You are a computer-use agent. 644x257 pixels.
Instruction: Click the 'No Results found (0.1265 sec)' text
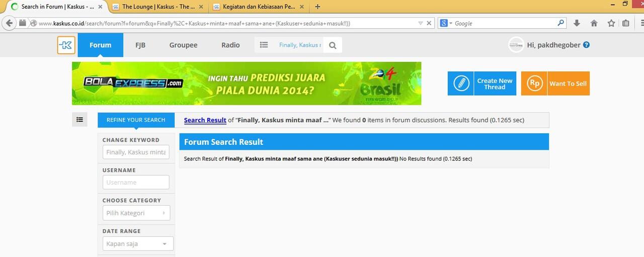[436, 159]
